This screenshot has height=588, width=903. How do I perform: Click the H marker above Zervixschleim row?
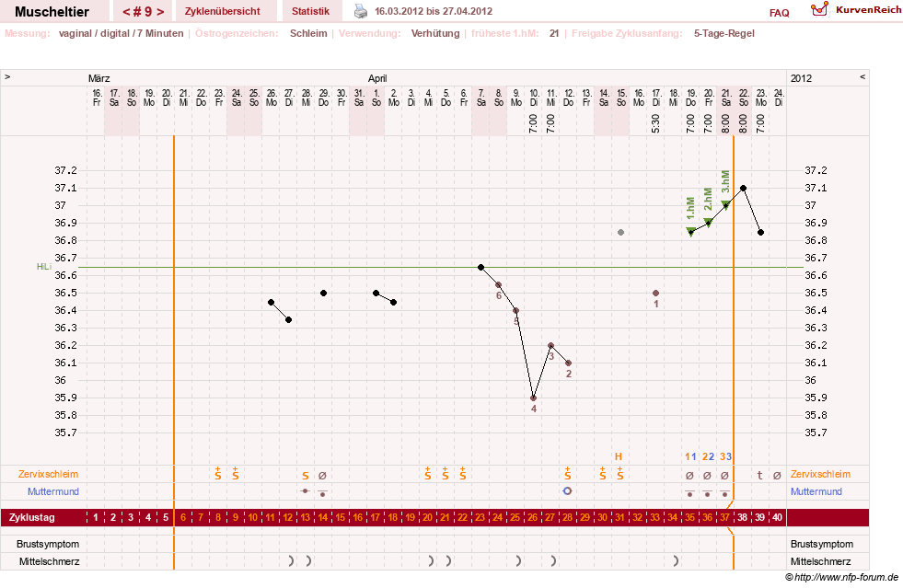coord(619,456)
